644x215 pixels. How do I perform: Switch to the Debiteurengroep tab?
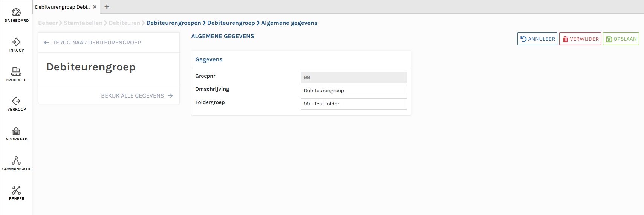63,7
